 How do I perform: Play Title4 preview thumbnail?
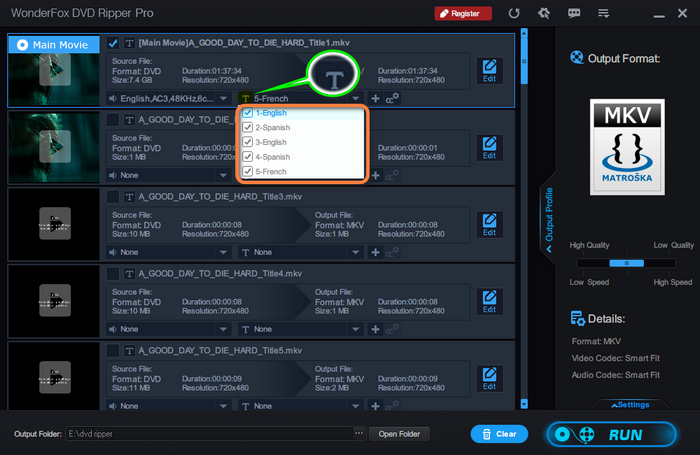tap(55, 300)
